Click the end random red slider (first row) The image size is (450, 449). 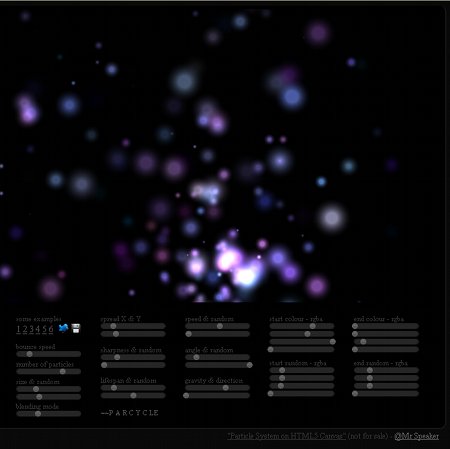tap(386, 370)
